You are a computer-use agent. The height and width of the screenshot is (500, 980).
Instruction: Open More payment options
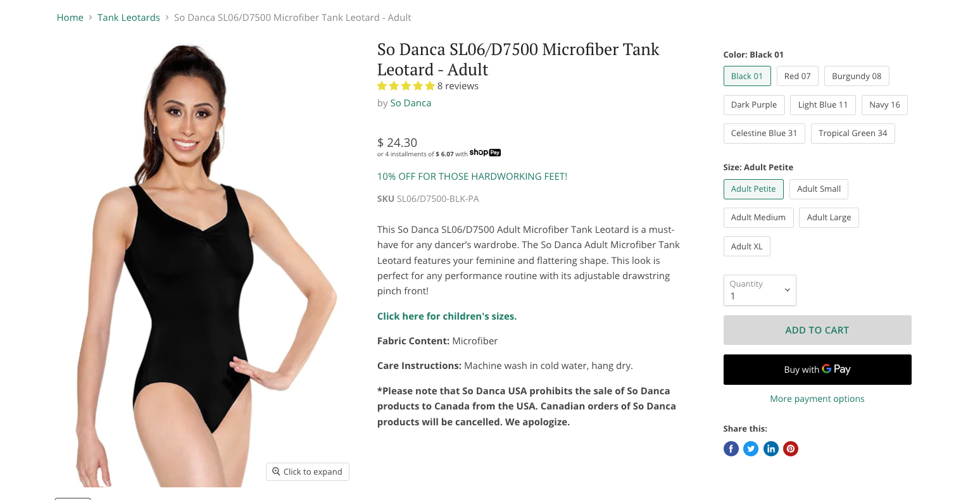[x=817, y=399]
